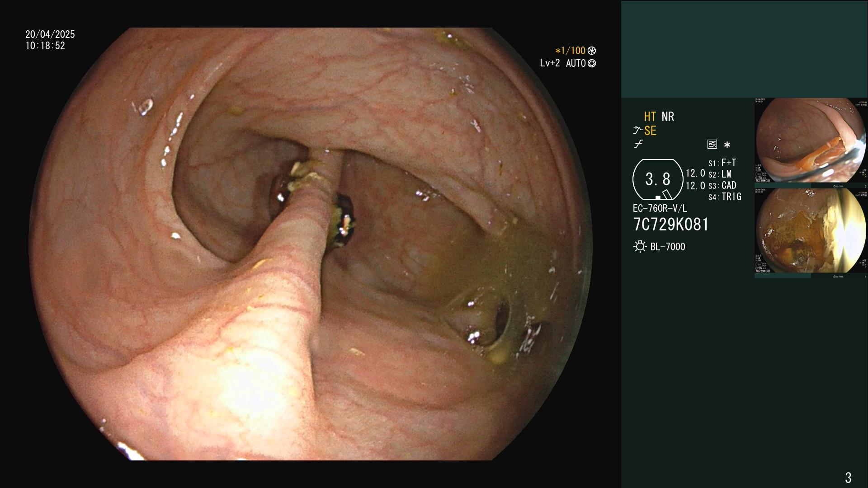Click the SE structure emphasis label
Image resolution: width=868 pixels, height=488 pixels.
(650, 131)
